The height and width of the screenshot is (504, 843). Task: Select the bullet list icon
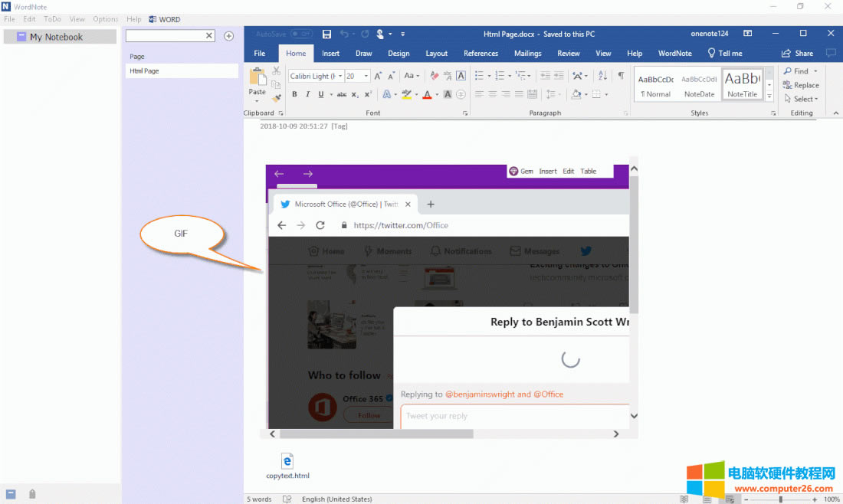pyautogui.click(x=478, y=76)
